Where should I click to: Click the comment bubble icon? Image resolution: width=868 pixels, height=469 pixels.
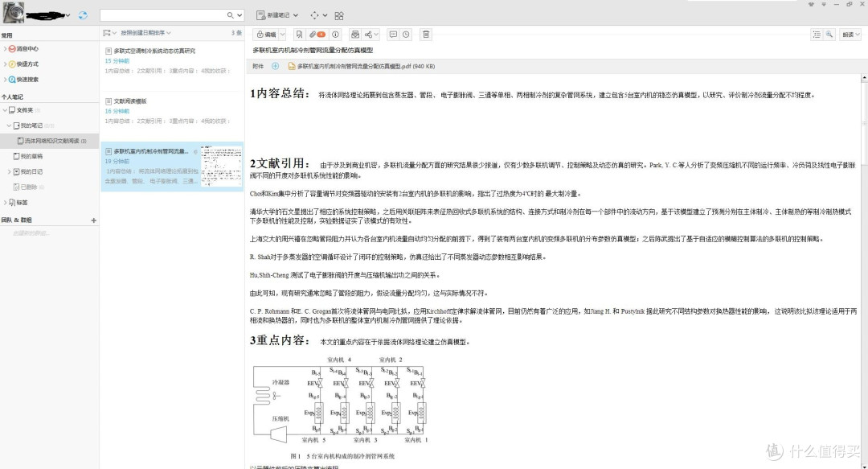coord(393,35)
